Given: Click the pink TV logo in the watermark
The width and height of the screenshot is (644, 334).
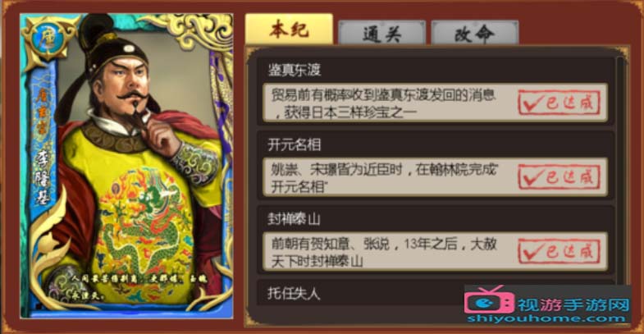Looking at the screenshot, I should [x=489, y=303].
